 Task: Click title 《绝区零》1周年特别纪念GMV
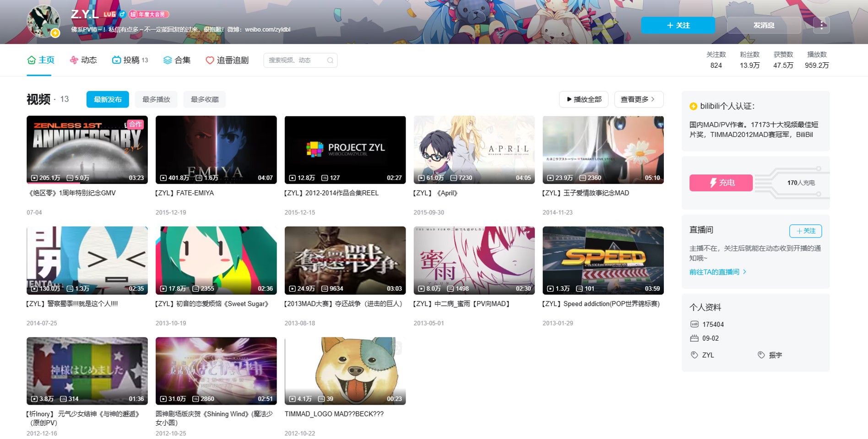71,193
